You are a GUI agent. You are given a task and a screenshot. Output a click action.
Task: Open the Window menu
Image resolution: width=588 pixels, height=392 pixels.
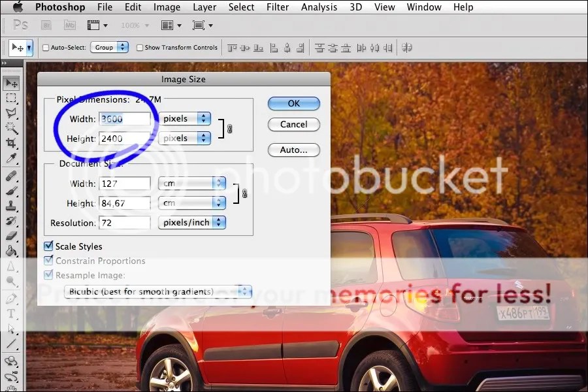click(x=424, y=7)
